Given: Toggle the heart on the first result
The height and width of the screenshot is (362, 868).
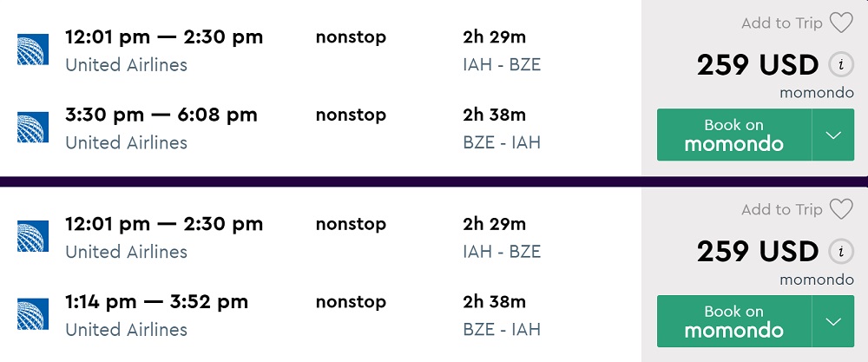Looking at the screenshot, I should (x=841, y=23).
